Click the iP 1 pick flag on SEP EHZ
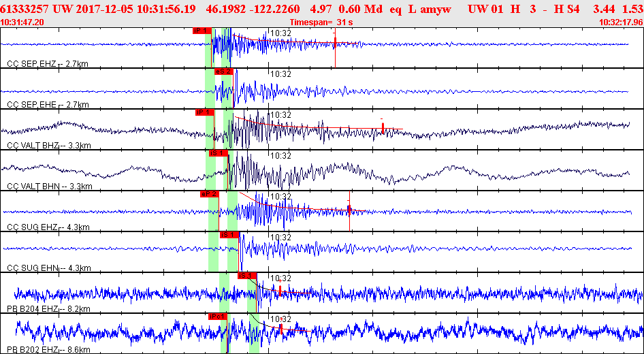The width and height of the screenshot is (644, 354). click(x=202, y=31)
